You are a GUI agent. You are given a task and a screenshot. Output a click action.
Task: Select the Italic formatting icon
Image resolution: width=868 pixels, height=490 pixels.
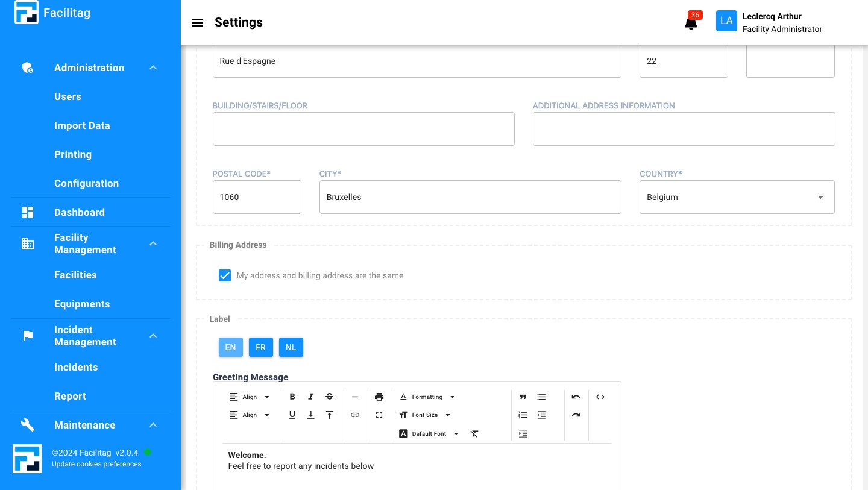pyautogui.click(x=311, y=397)
